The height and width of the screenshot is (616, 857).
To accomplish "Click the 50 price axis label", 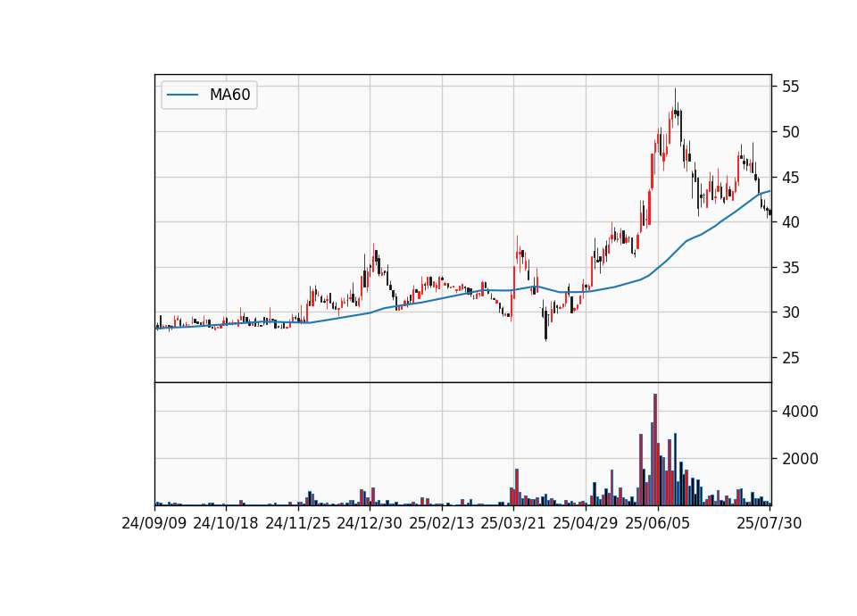I will [x=790, y=132].
